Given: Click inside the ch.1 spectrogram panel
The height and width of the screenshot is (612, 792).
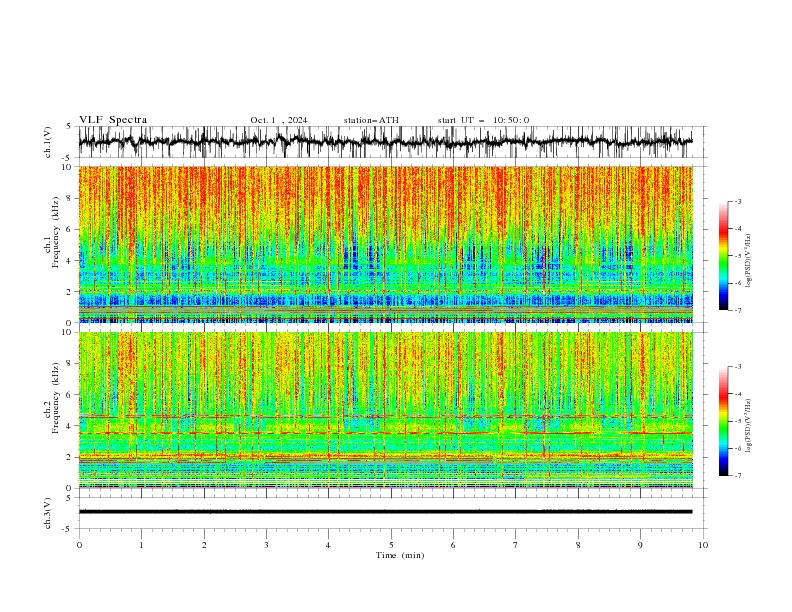Looking at the screenshot, I should 386,244.
